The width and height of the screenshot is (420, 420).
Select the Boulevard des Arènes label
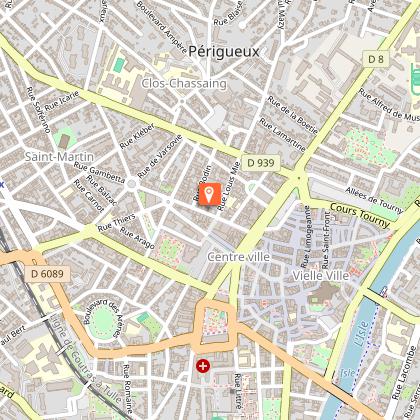[x=102, y=317]
